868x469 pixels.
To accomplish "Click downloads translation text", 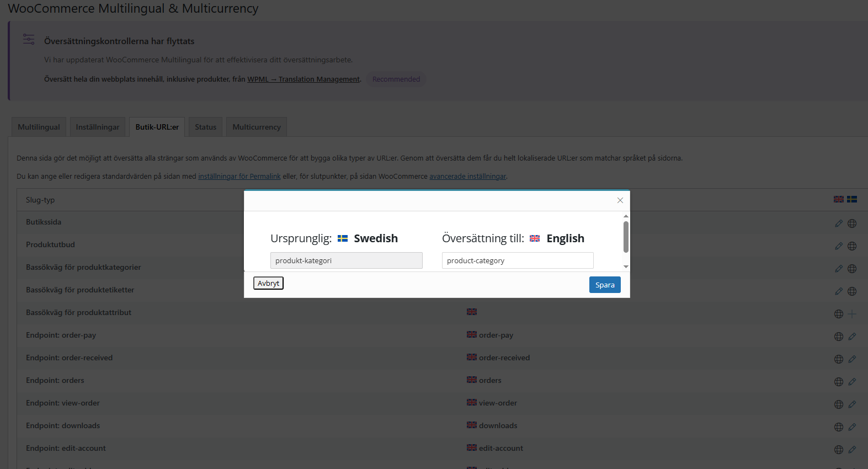I will [x=498, y=425].
